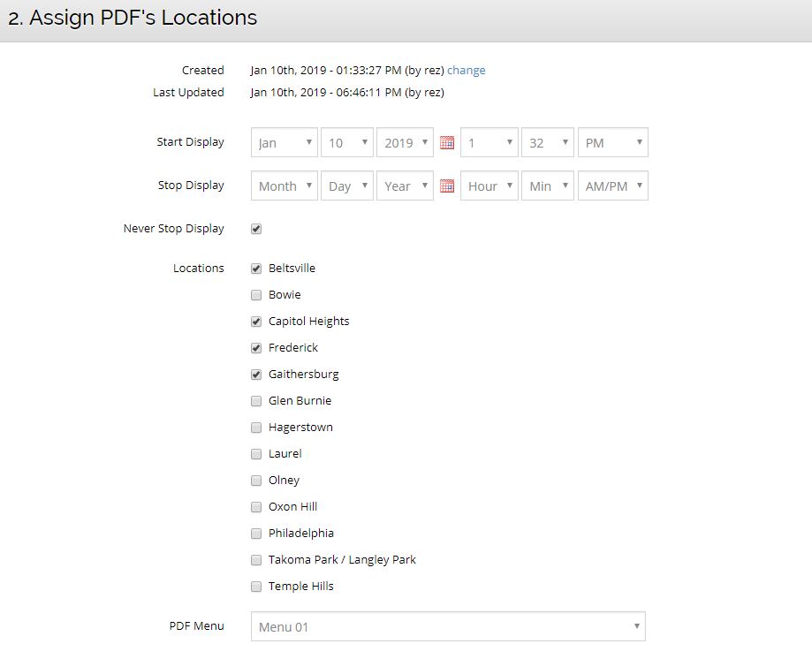Expand the Start Display month dropdown
Viewport: 812px width, 659px height.
click(x=285, y=142)
